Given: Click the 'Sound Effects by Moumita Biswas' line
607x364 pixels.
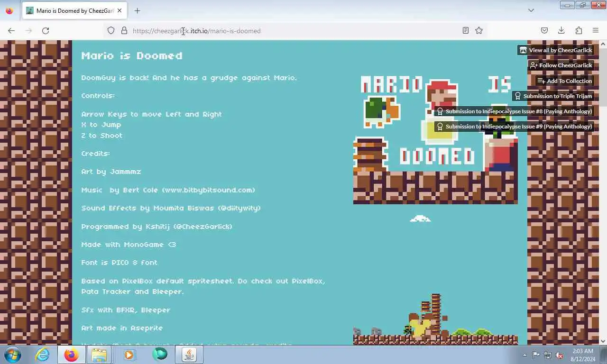Looking at the screenshot, I should 171,208.
